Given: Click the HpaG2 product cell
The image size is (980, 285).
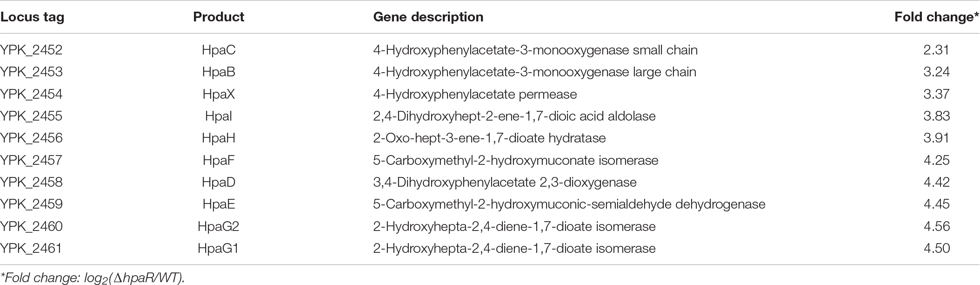Looking at the screenshot, I should tap(219, 227).
